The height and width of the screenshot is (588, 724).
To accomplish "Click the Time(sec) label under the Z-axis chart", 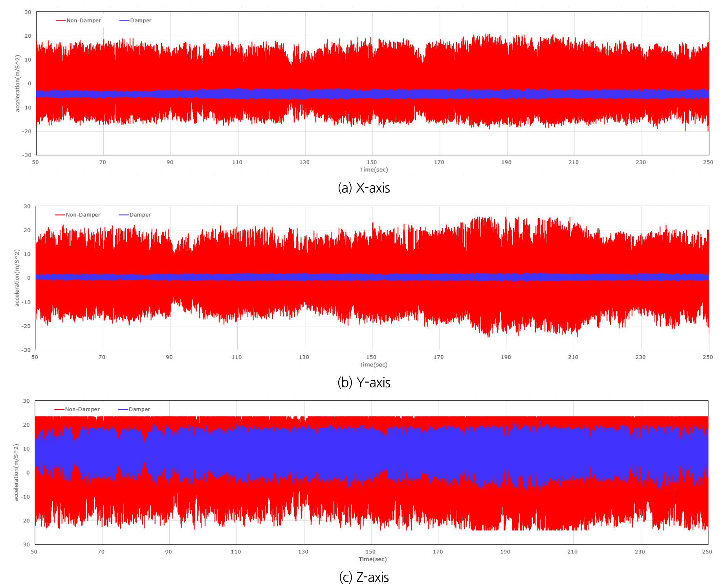I will [x=372, y=559].
